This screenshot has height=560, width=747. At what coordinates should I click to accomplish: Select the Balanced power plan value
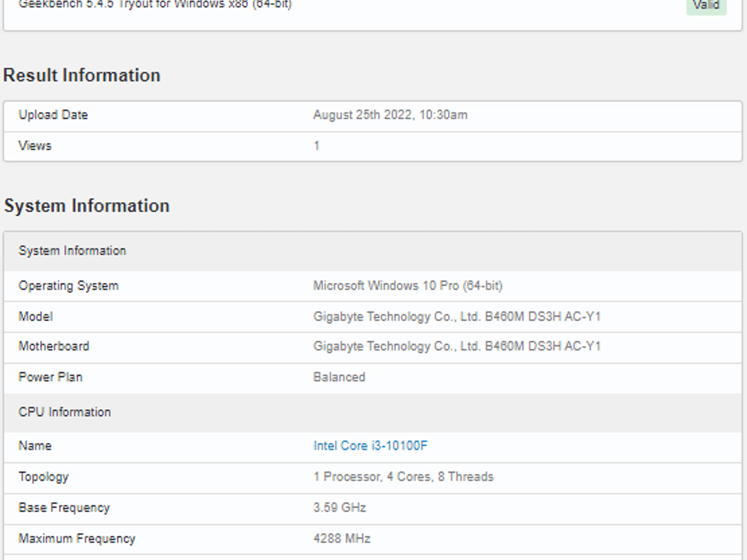click(339, 377)
